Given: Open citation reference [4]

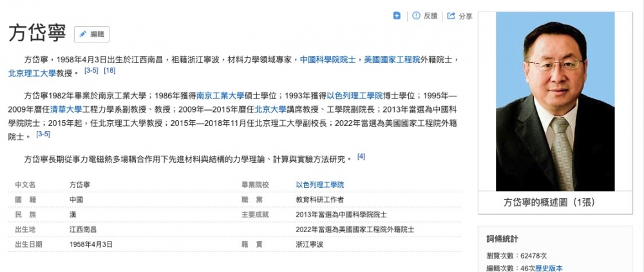Looking at the screenshot, I should coord(361,156).
